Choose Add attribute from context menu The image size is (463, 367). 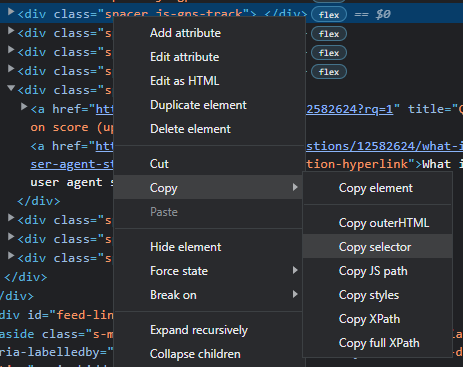(208, 33)
